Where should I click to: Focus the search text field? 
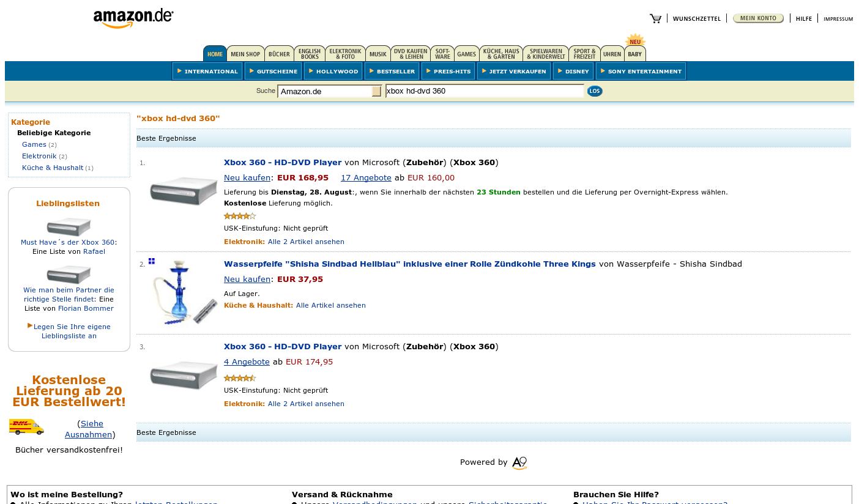(x=485, y=91)
